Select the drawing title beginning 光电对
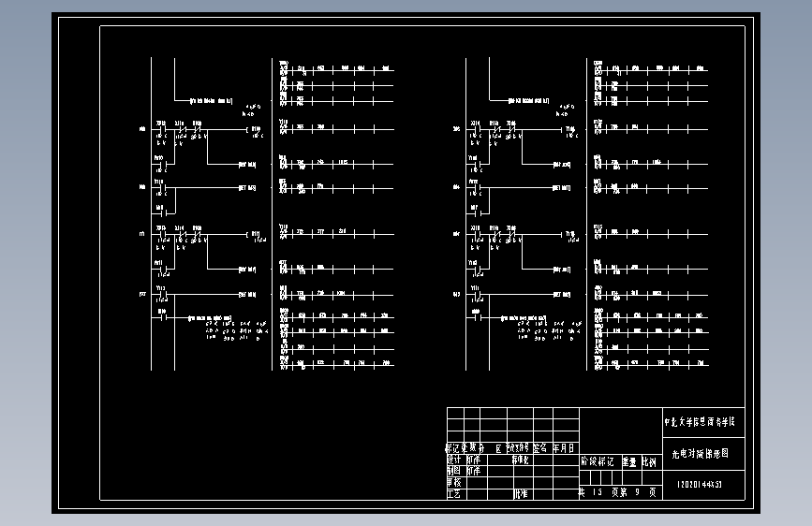Screen dimensions: 812x526 [701, 454]
